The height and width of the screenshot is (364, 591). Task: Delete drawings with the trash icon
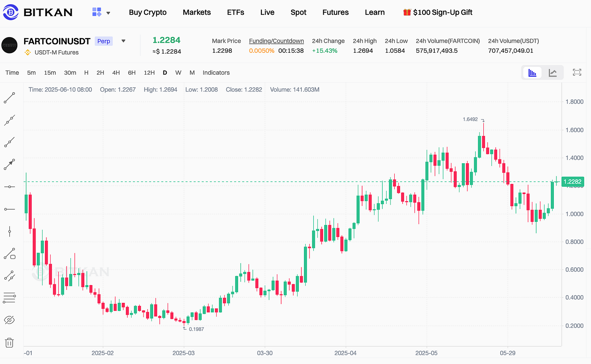[9, 342]
